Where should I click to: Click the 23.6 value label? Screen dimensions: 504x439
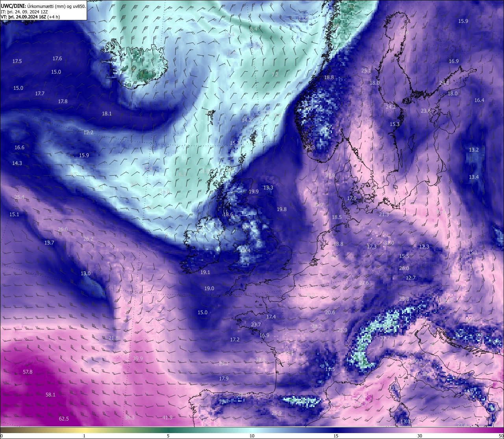426,111
